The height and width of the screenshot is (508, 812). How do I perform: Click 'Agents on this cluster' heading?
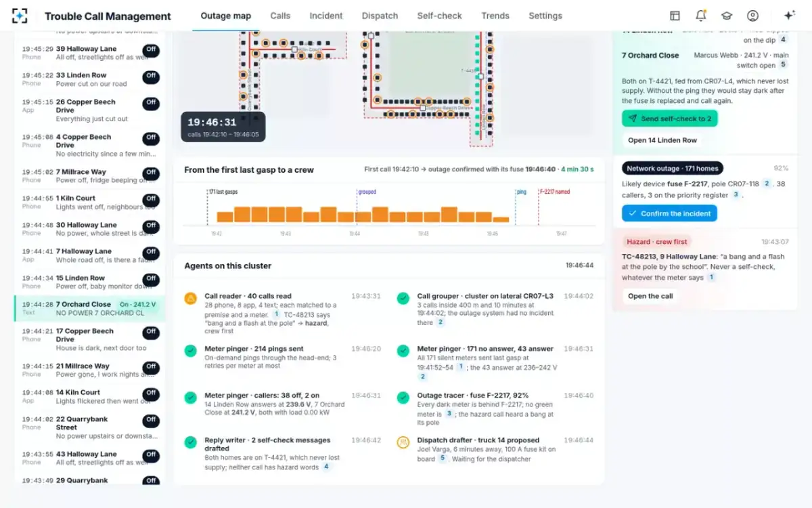(x=228, y=266)
